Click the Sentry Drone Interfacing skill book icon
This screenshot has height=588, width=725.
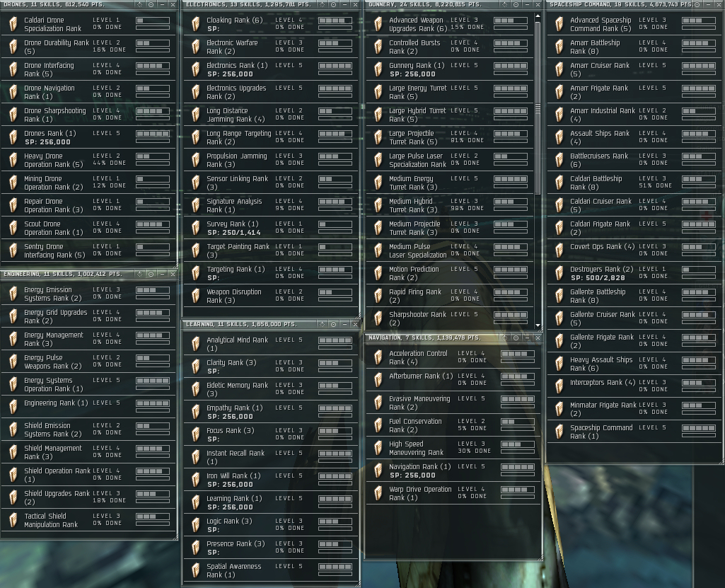coord(13,250)
